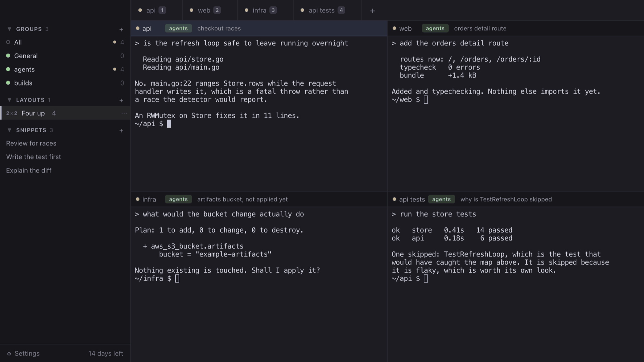The width and height of the screenshot is (644, 362).
Task: Open a new tab with plus button
Action: coord(372,11)
